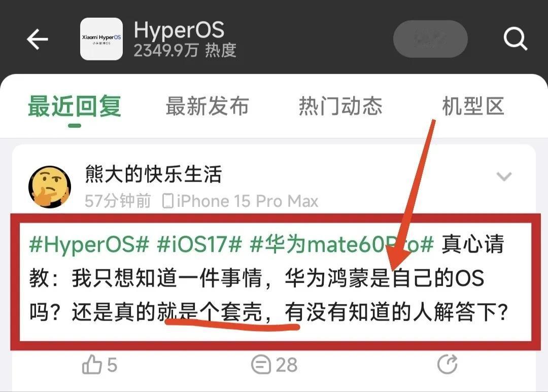Open the search magnifier icon
Screen dimensions: 548x392
(515, 39)
